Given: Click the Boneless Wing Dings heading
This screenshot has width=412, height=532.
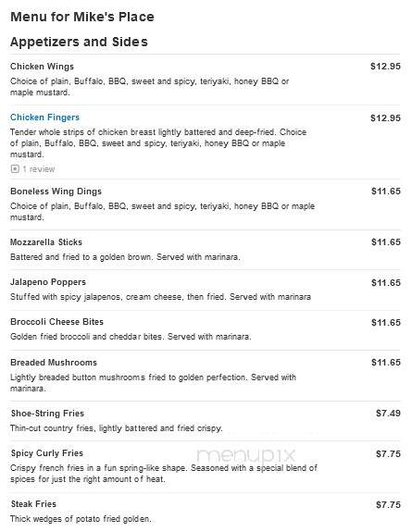Looking at the screenshot, I should click(x=56, y=192).
